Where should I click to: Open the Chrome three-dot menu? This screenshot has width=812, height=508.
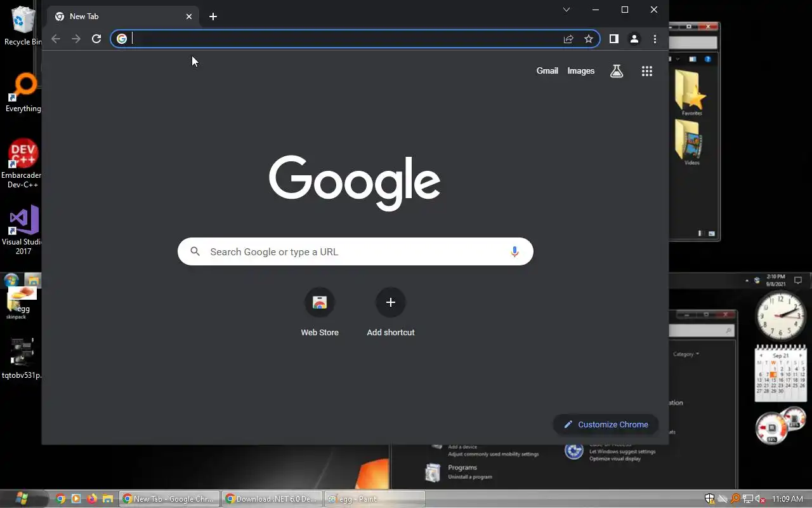(655, 39)
